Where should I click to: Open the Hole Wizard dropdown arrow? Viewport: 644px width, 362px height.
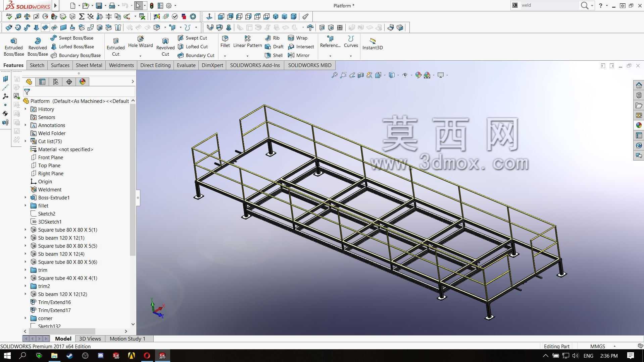pyautogui.click(x=140, y=56)
